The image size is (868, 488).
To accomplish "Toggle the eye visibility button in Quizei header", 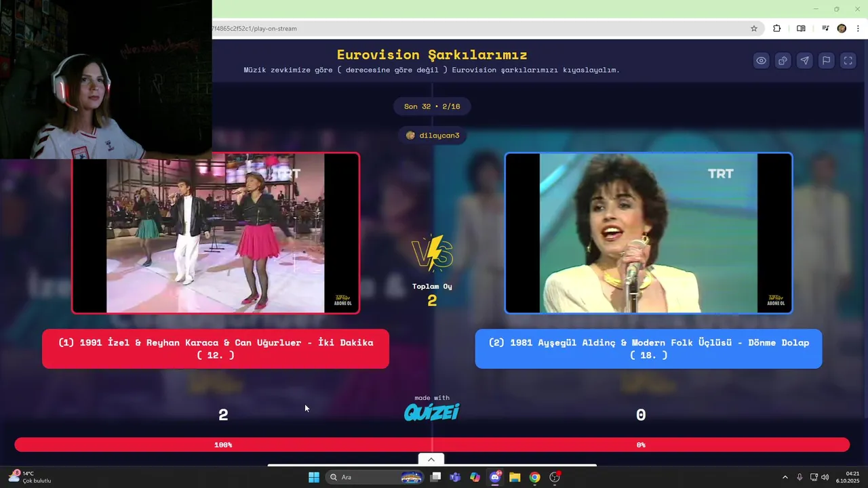I will coord(762,60).
